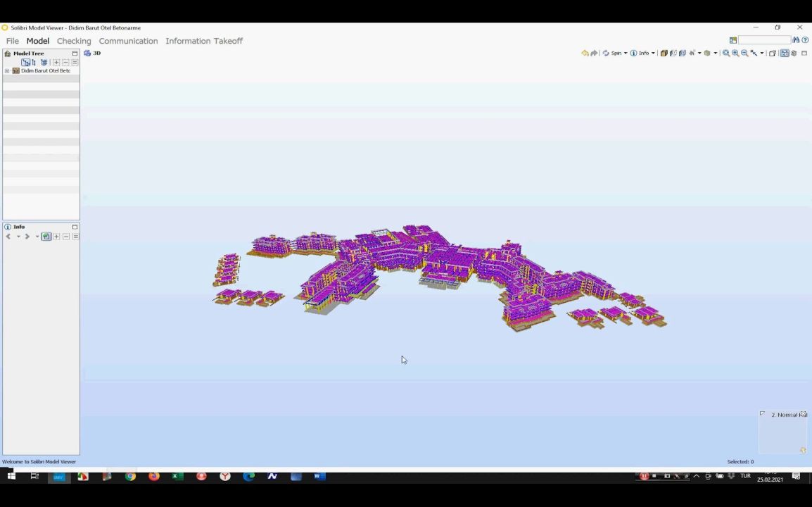
Task: Click the binoculars search icon
Action: tap(796, 40)
